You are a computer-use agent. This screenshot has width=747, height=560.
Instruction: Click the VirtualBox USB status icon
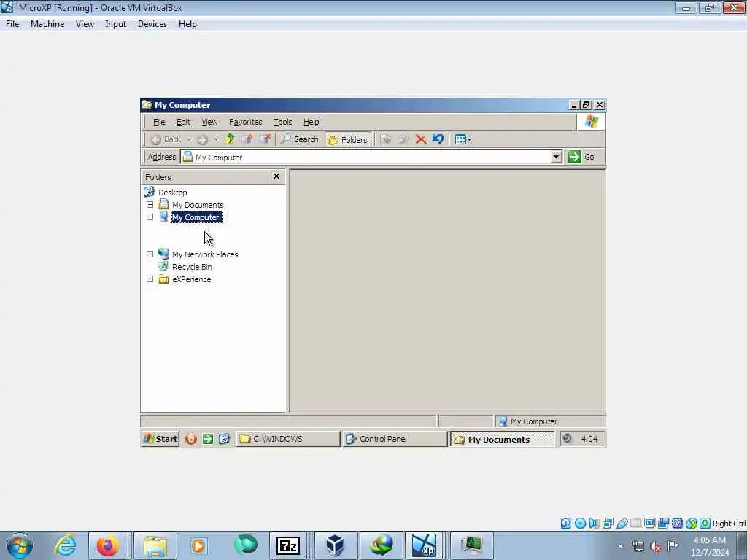pyautogui.click(x=622, y=524)
